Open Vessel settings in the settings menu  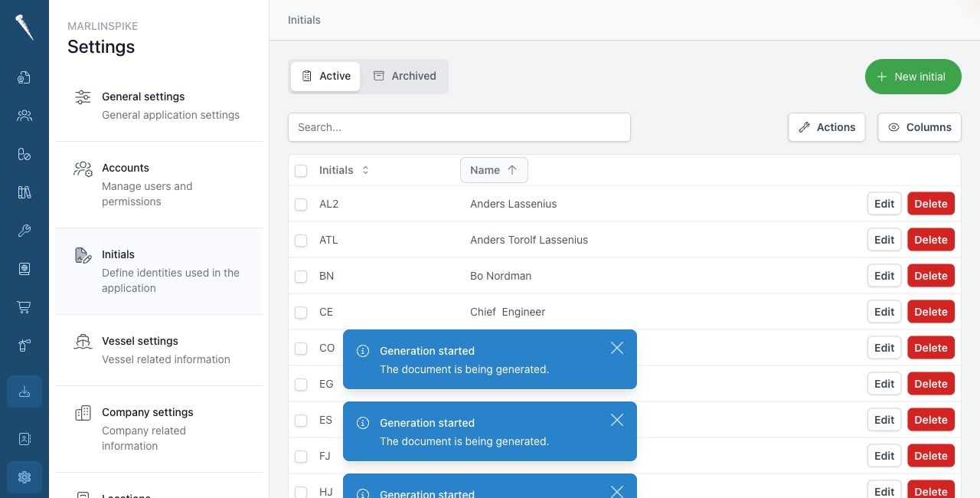(x=158, y=350)
